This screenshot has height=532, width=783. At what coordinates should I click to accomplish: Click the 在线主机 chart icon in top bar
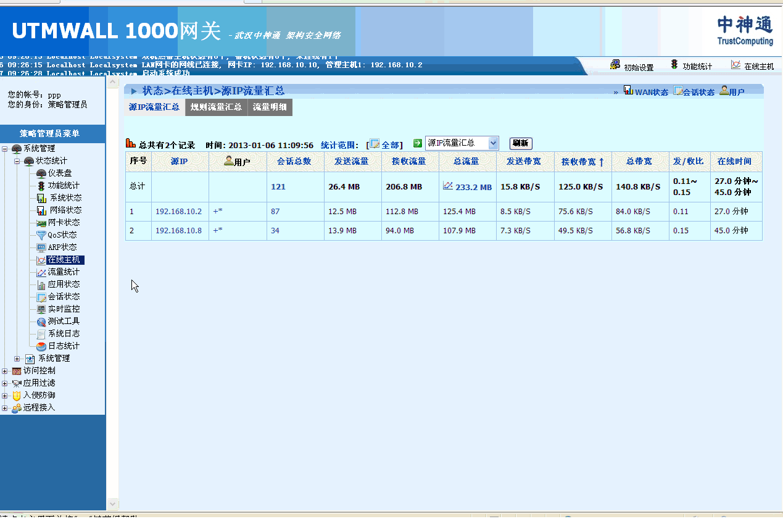coord(735,65)
